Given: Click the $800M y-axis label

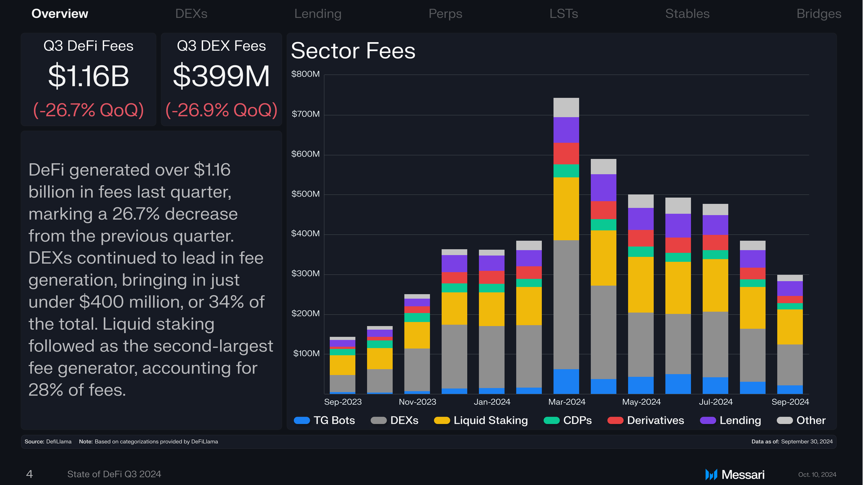Looking at the screenshot, I should (306, 74).
